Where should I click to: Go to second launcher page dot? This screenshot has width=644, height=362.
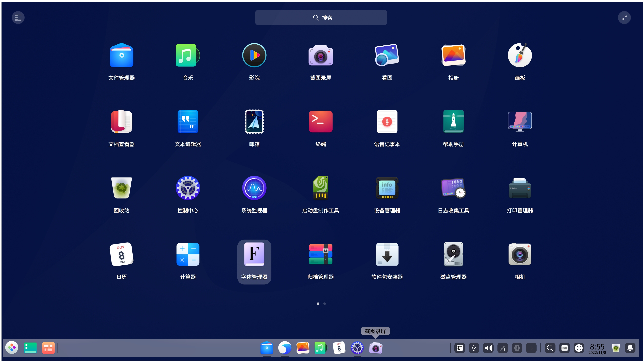pos(324,304)
